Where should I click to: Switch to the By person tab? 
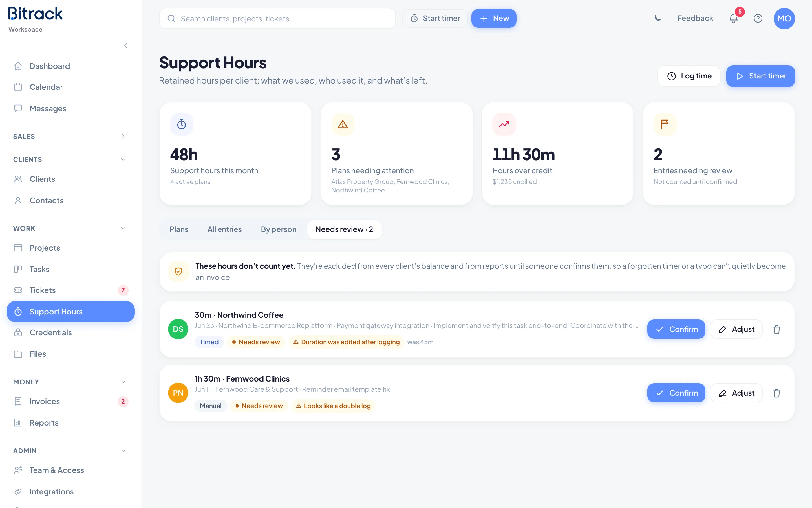279,229
